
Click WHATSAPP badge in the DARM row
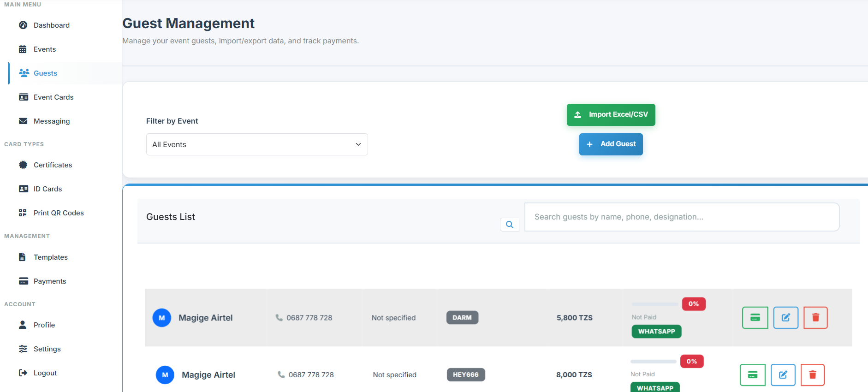pos(656,332)
